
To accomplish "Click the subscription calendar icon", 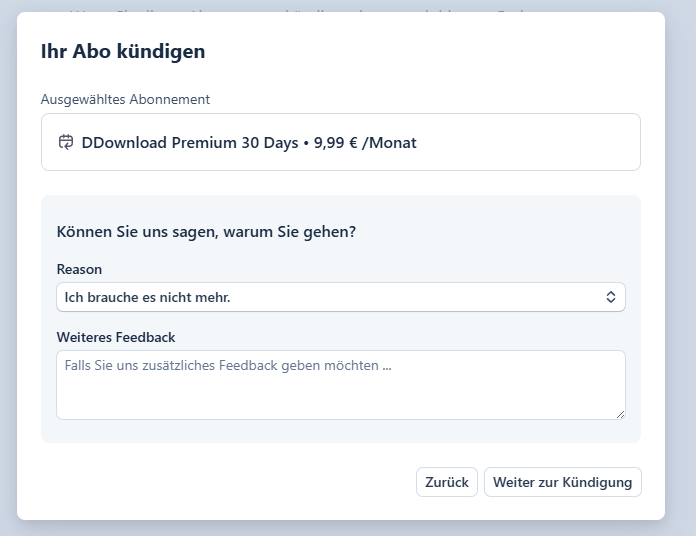I will click(66, 142).
